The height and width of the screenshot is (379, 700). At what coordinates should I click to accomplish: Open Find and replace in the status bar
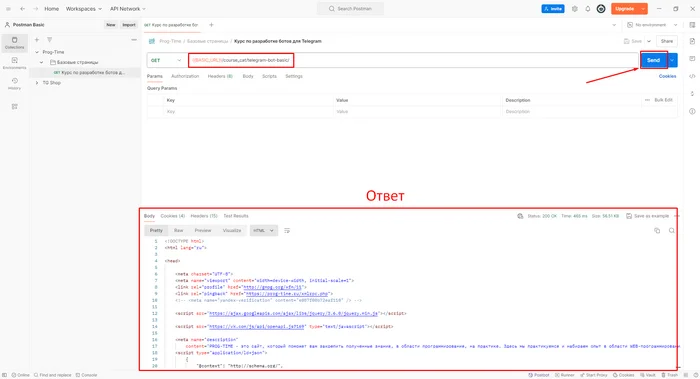[x=52, y=375]
